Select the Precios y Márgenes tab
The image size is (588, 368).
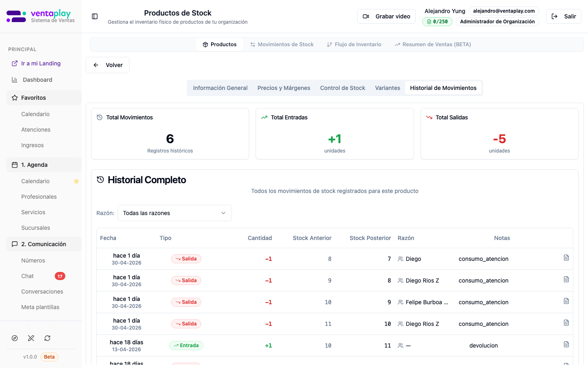(284, 88)
